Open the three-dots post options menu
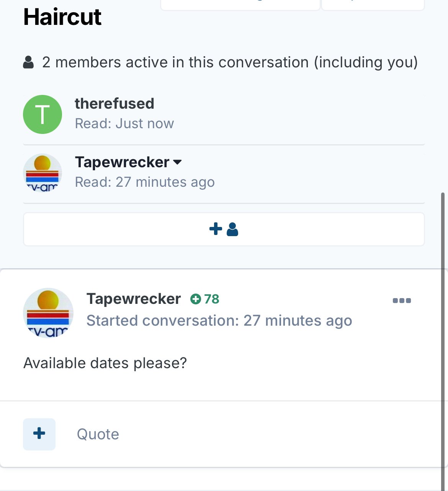This screenshot has height=491, width=448. coord(402,300)
